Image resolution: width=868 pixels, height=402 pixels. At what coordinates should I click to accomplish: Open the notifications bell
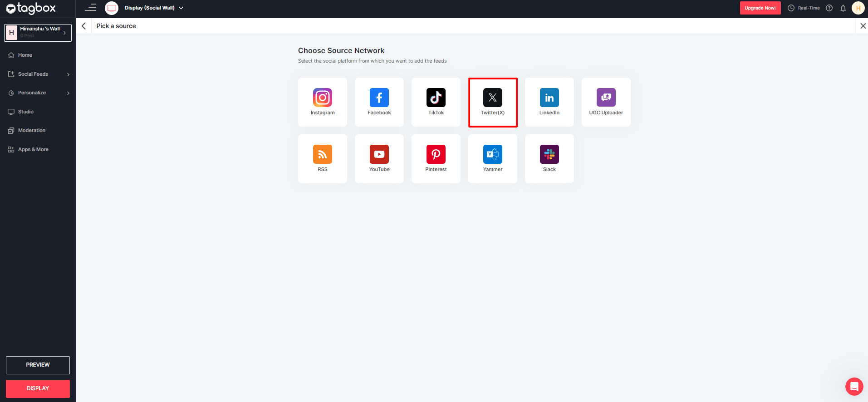pos(843,8)
